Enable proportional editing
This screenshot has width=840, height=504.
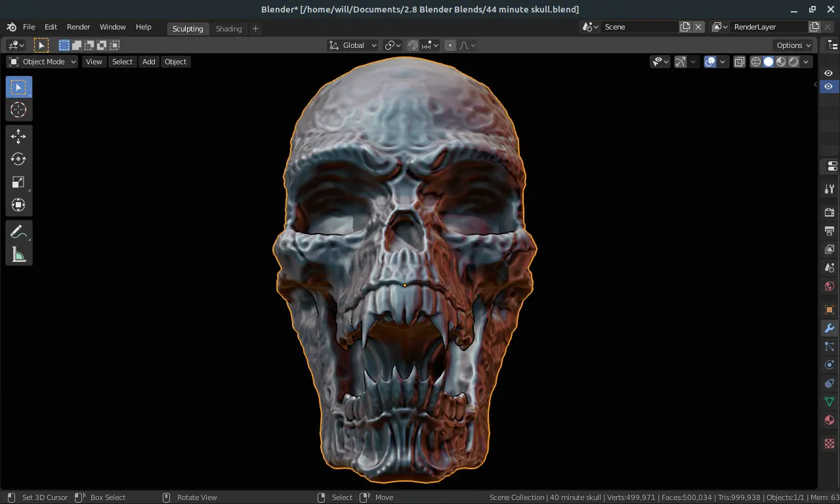coord(450,45)
